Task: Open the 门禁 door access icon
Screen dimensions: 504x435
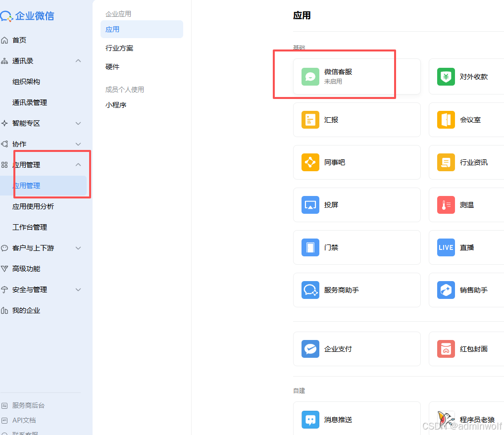Action: click(310, 247)
